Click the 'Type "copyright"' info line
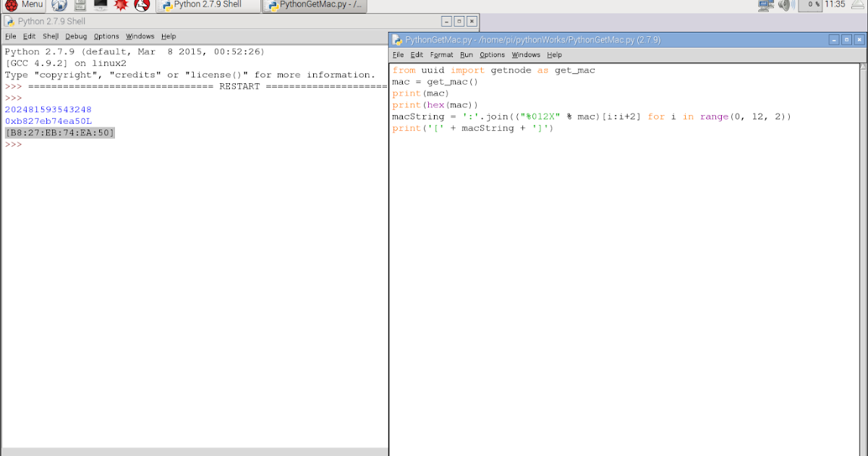This screenshot has height=456, width=868. (x=190, y=75)
